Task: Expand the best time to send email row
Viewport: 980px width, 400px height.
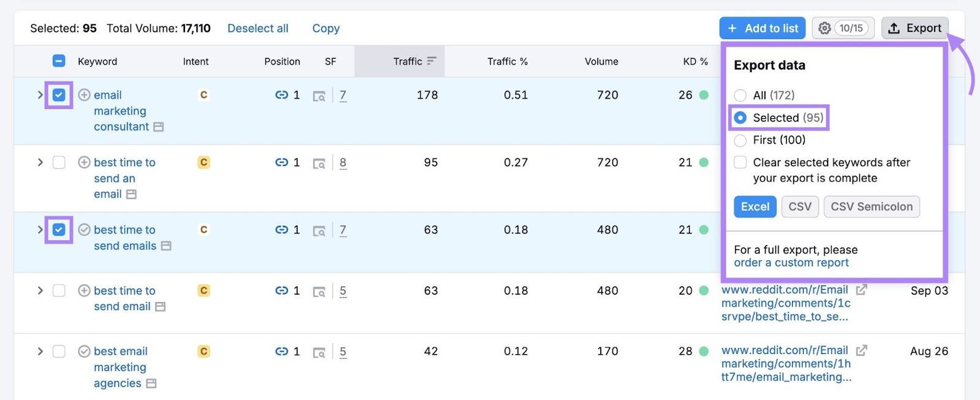Action: point(40,290)
